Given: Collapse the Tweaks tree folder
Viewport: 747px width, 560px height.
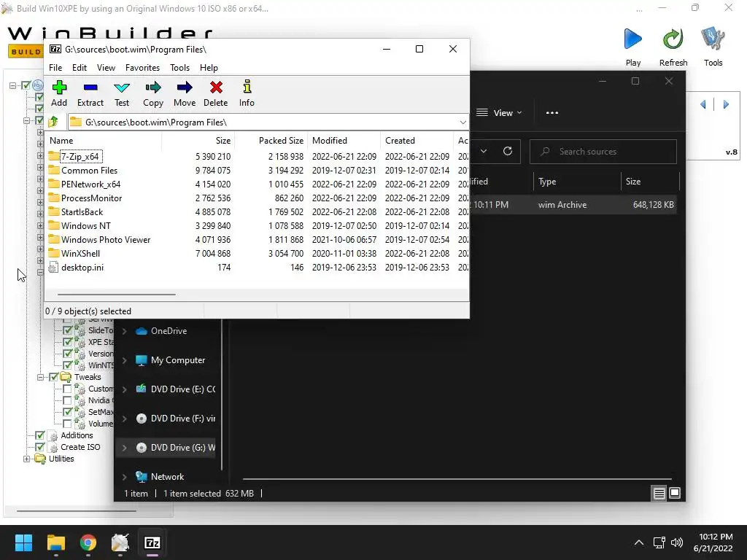Looking at the screenshot, I should tap(41, 377).
